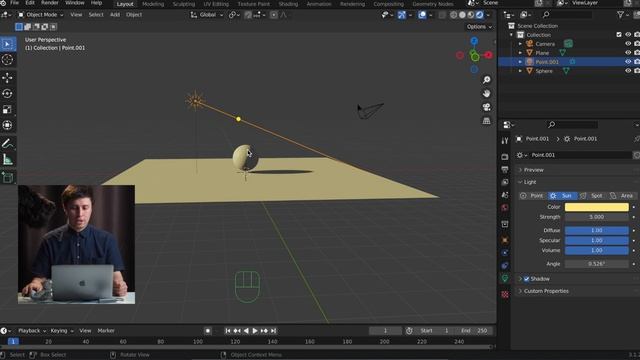The height and width of the screenshot is (360, 640).
Task: Open the Render properties tab
Action: click(505, 157)
